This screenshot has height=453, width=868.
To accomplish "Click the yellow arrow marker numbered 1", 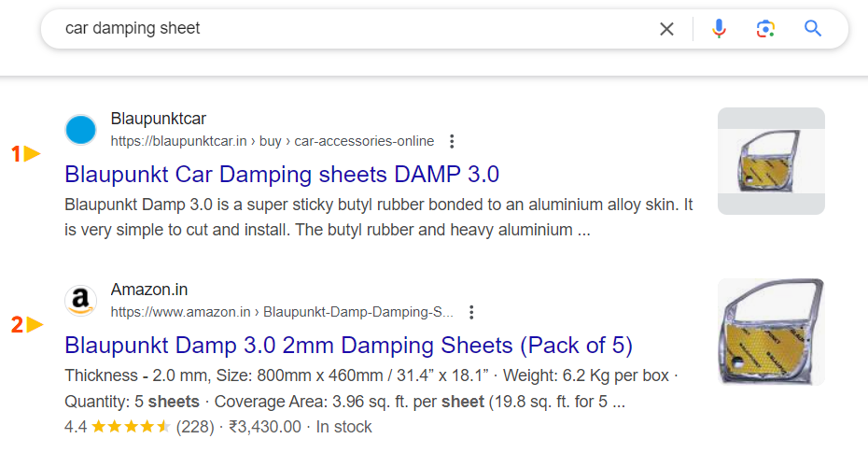I will [32, 154].
